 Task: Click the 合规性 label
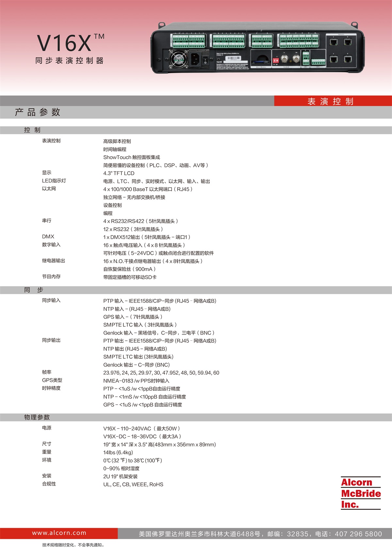click(49, 484)
